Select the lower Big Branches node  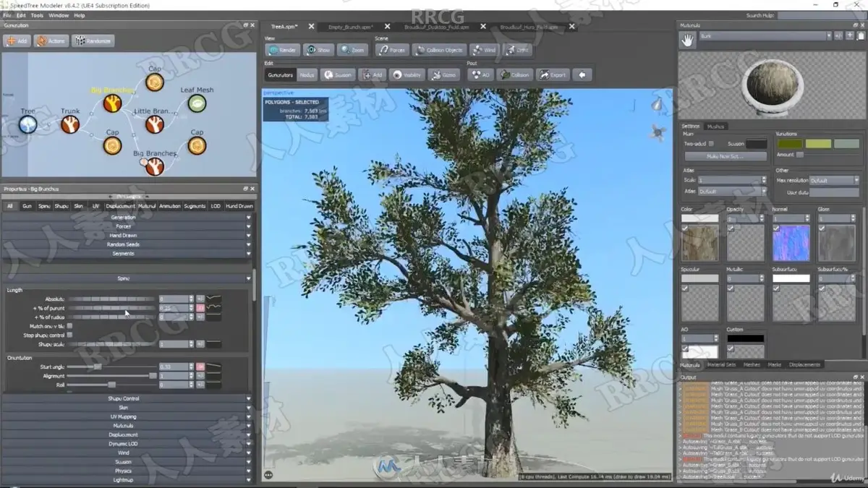click(154, 167)
